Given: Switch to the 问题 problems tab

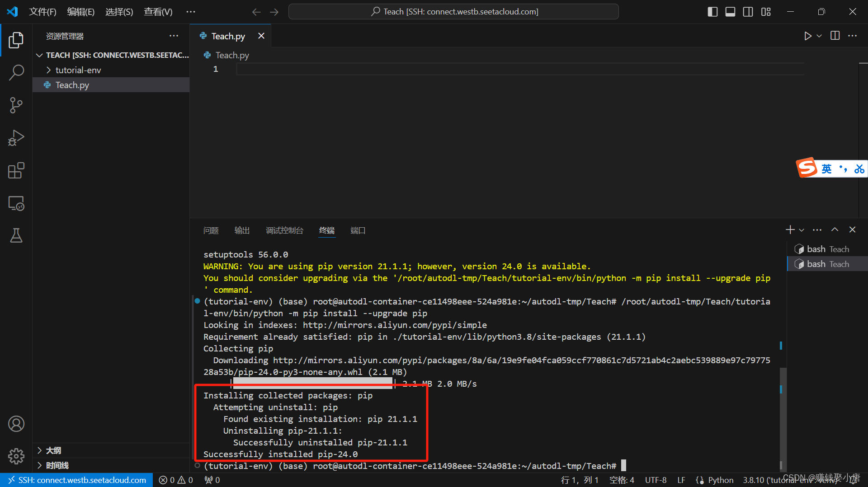Looking at the screenshot, I should coord(211,230).
